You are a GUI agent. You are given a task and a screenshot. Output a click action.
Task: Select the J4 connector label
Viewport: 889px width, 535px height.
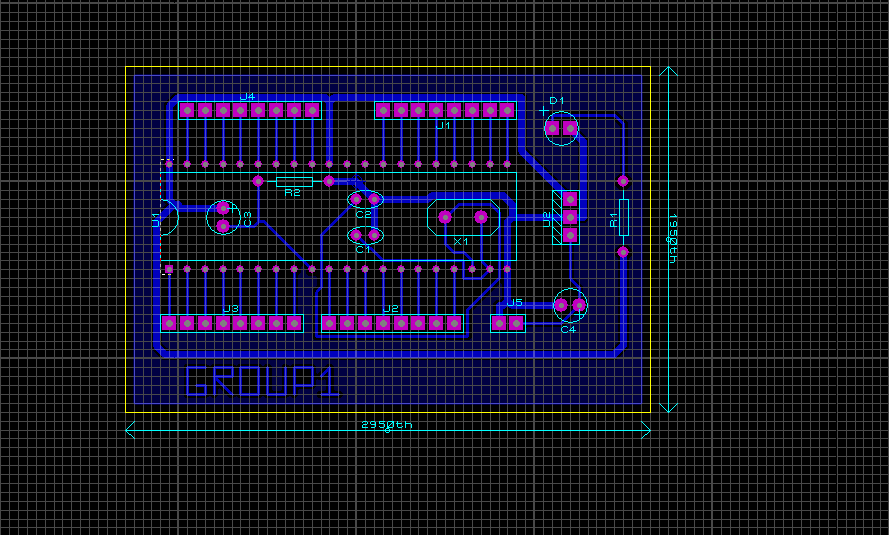pyautogui.click(x=247, y=97)
